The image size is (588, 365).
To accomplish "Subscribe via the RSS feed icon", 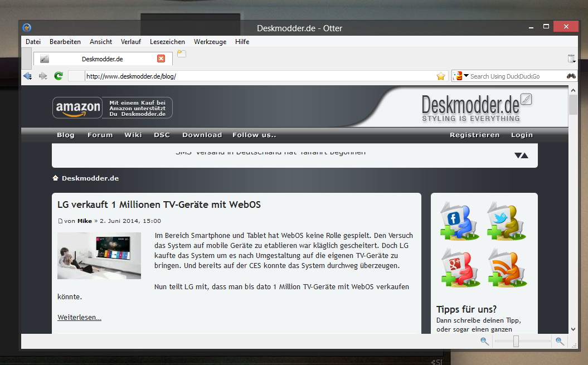I will pos(507,268).
